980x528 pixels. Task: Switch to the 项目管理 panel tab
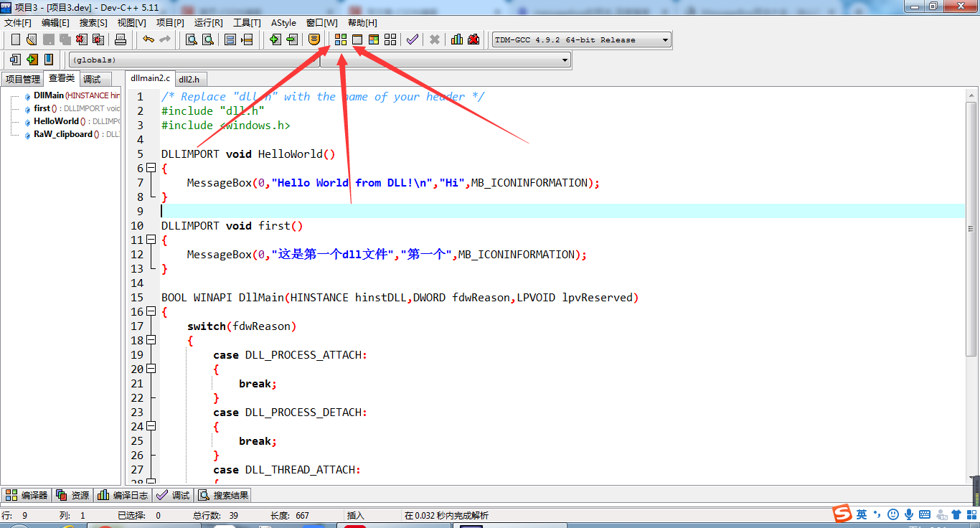23,79
